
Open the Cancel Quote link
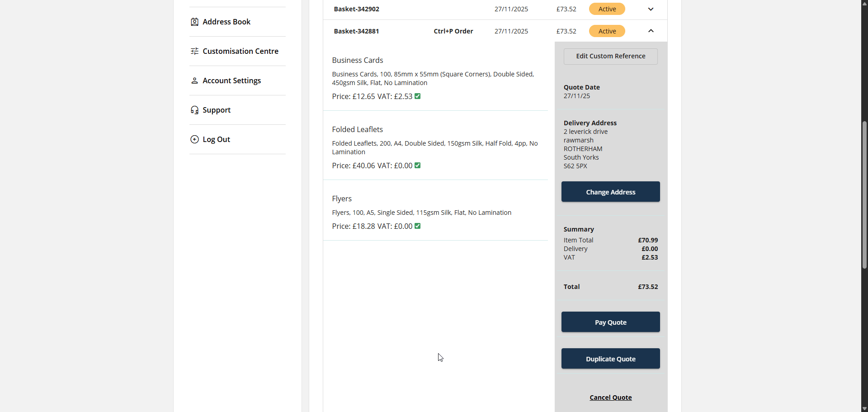(x=610, y=397)
